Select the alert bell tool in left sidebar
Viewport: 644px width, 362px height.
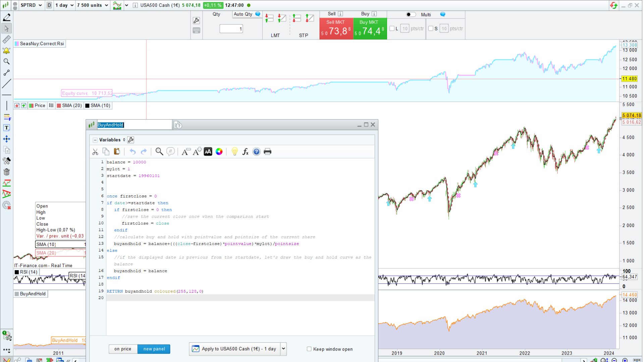click(6, 51)
